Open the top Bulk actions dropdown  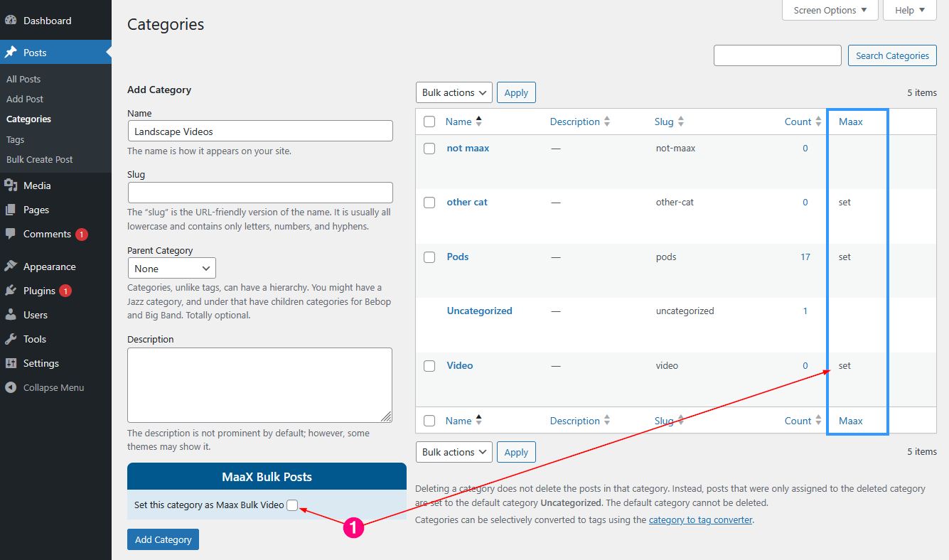pos(454,92)
